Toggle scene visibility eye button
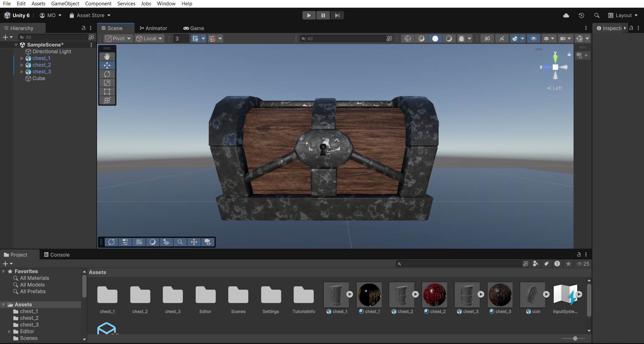The image size is (644, 344). click(x=534, y=39)
